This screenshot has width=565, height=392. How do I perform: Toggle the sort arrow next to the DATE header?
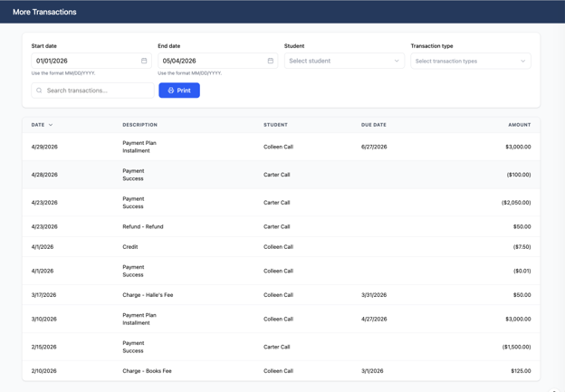(x=51, y=125)
